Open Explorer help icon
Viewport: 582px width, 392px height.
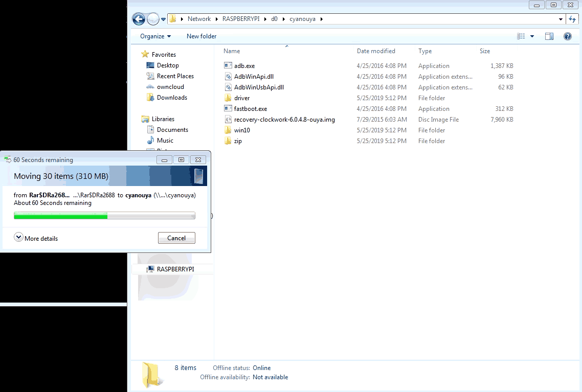[x=568, y=36]
